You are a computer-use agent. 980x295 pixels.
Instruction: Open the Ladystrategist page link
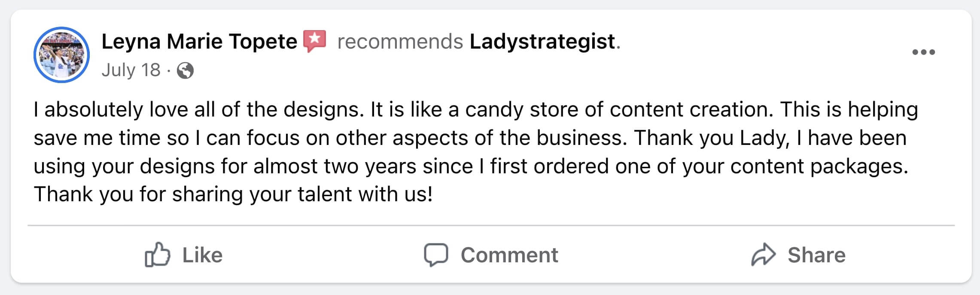[542, 42]
